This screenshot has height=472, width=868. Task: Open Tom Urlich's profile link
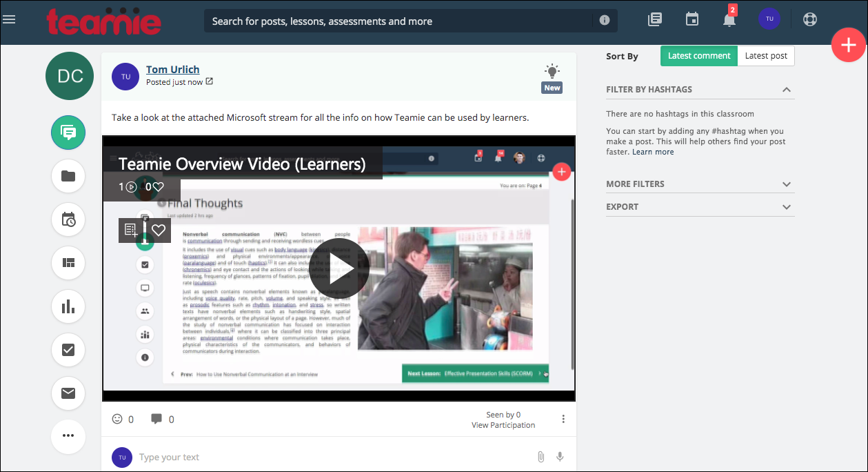173,69
